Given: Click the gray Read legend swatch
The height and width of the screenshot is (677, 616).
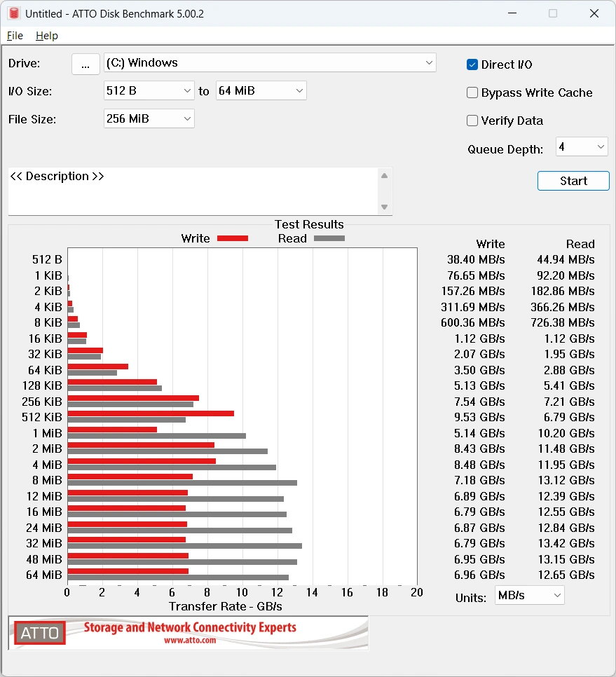Looking at the screenshot, I should tap(329, 238).
